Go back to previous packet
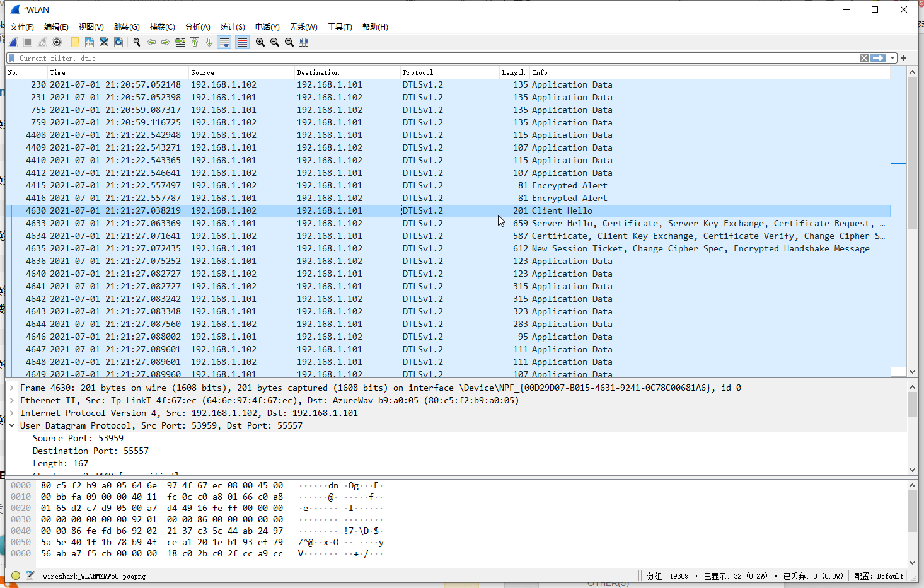Screen dimensions: 924x588 click(x=151, y=42)
